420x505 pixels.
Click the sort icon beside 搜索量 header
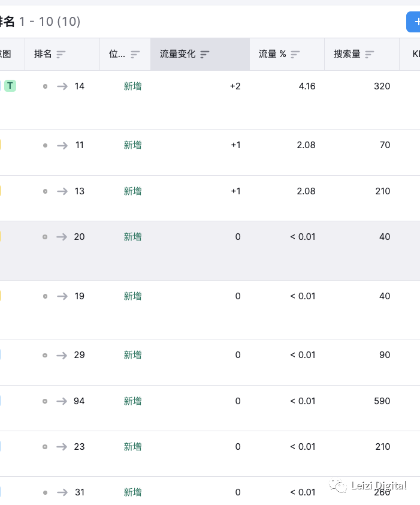click(x=370, y=55)
